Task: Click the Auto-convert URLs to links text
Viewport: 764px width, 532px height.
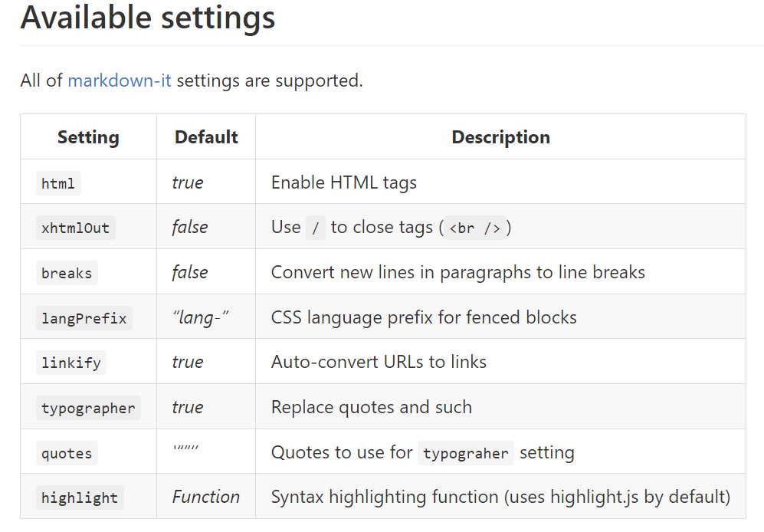Action: tap(379, 362)
